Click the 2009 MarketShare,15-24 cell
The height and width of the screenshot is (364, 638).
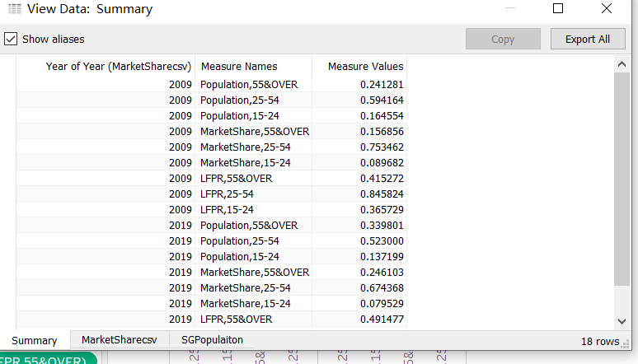(x=245, y=162)
